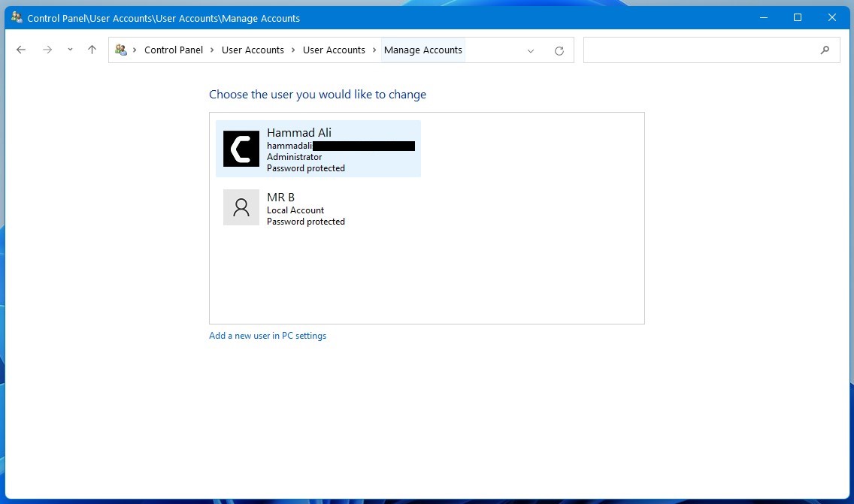
Task: Click Manage Accounts breadcrumb
Action: pyautogui.click(x=423, y=50)
